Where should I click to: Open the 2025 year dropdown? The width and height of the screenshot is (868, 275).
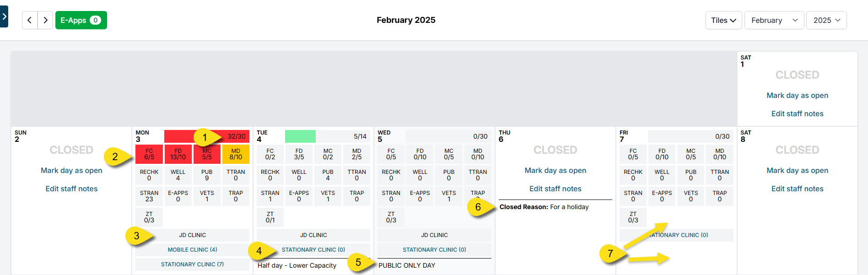point(826,20)
